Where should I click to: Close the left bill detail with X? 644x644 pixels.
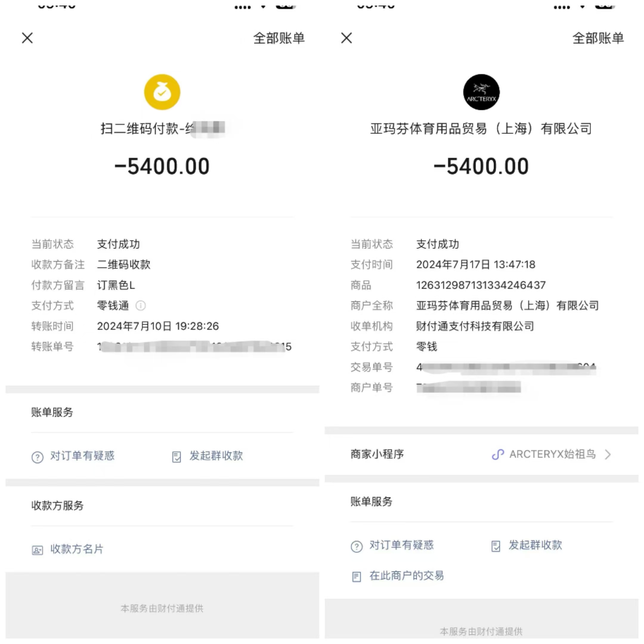[x=27, y=38]
